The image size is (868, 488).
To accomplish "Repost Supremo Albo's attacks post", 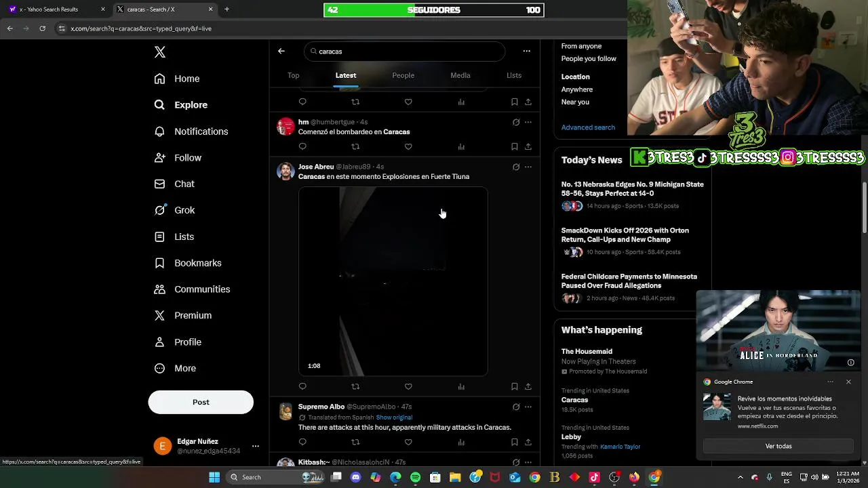I will (355, 442).
